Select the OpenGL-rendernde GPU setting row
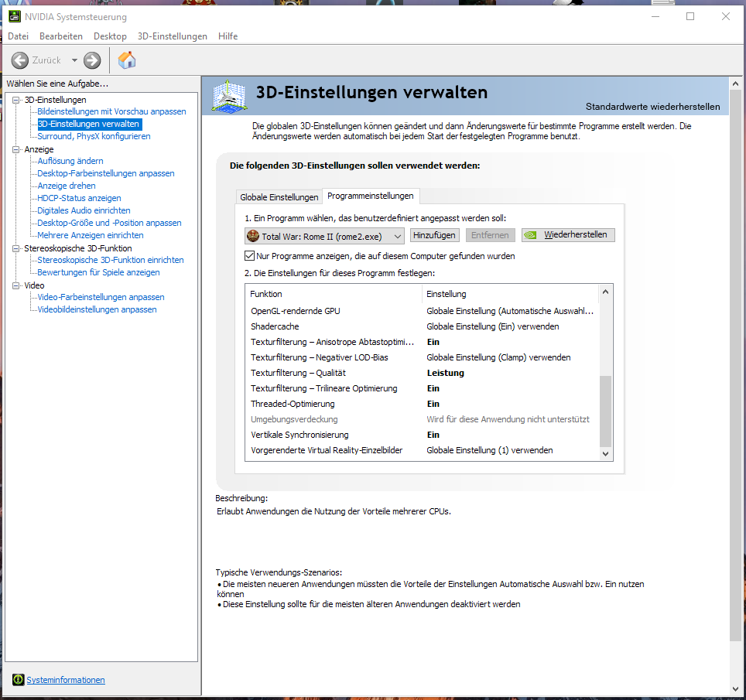The image size is (746, 700). coord(422,311)
